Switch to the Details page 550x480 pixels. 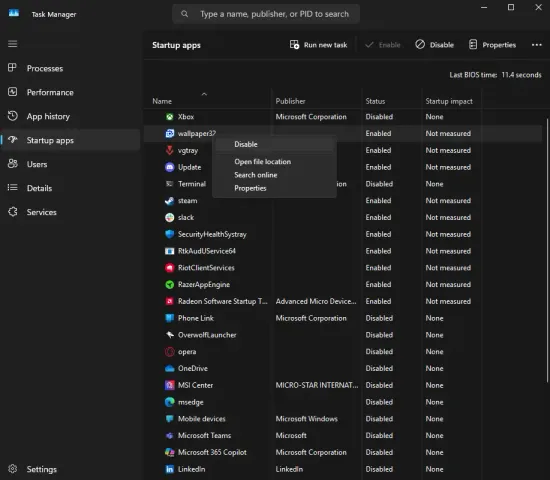pos(71,188)
